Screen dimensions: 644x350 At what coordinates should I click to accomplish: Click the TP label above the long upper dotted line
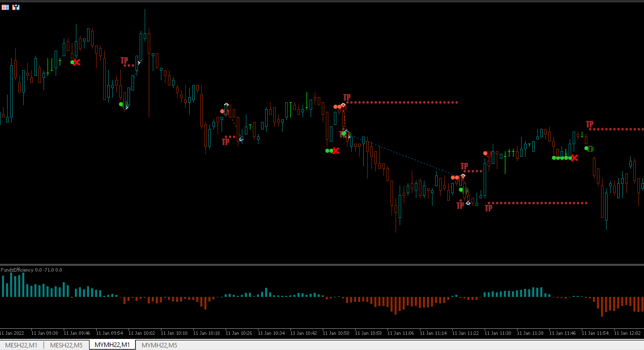tap(347, 98)
